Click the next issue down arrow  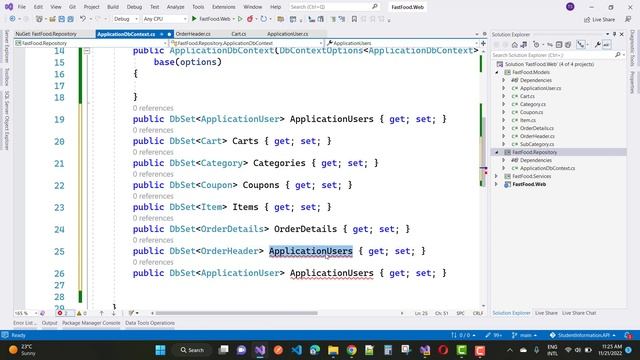[x=113, y=313]
